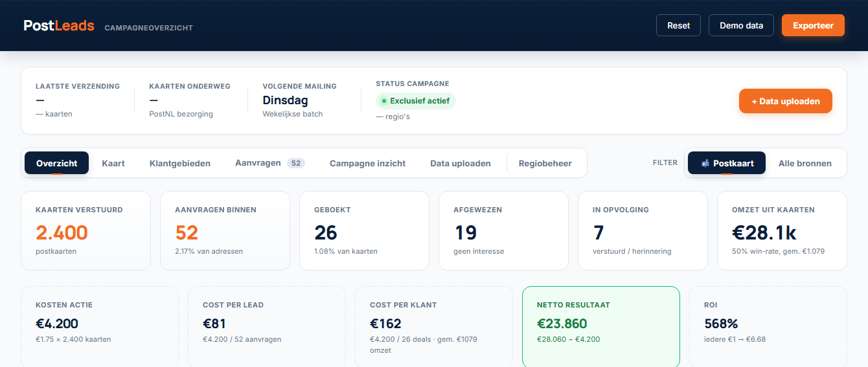
Task: Click the Kaarten verstuurd 2.400 card
Action: tap(86, 230)
